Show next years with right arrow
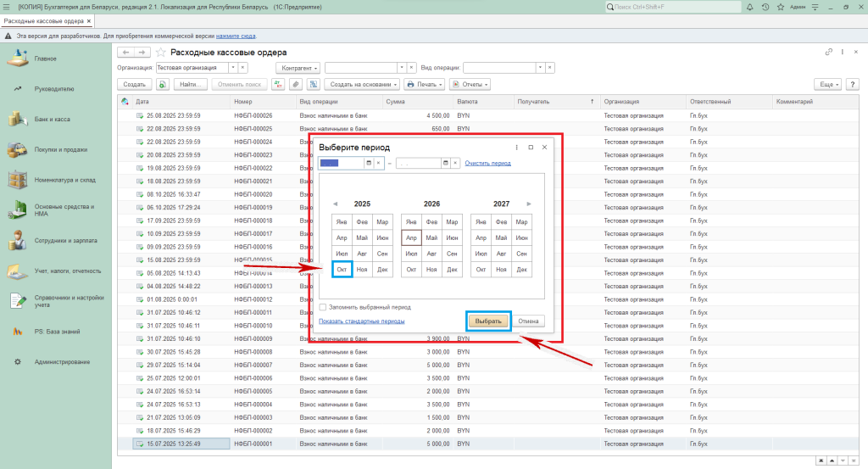Image resolution: width=868 pixels, height=469 pixels. tap(530, 204)
